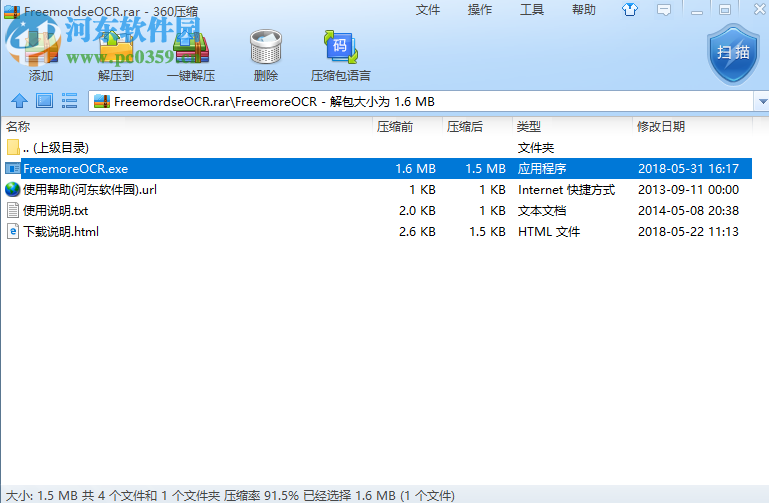Click the globe icon of 使用帮助 url file

[13, 190]
